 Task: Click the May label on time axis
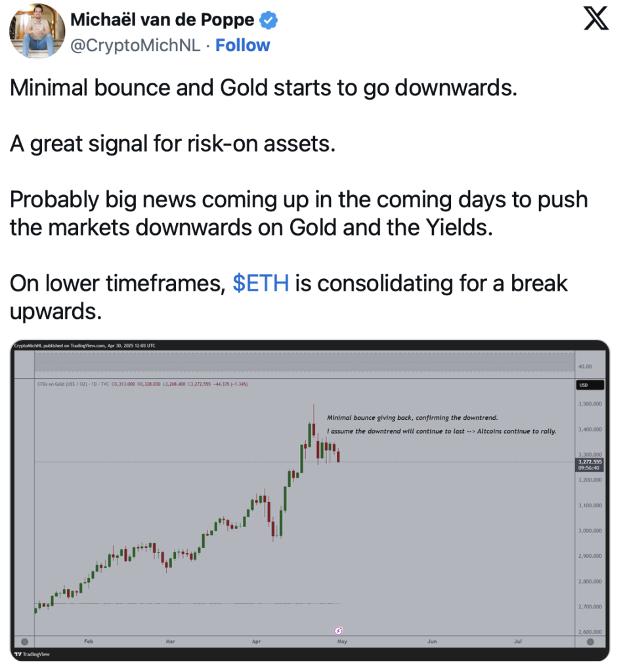342,642
